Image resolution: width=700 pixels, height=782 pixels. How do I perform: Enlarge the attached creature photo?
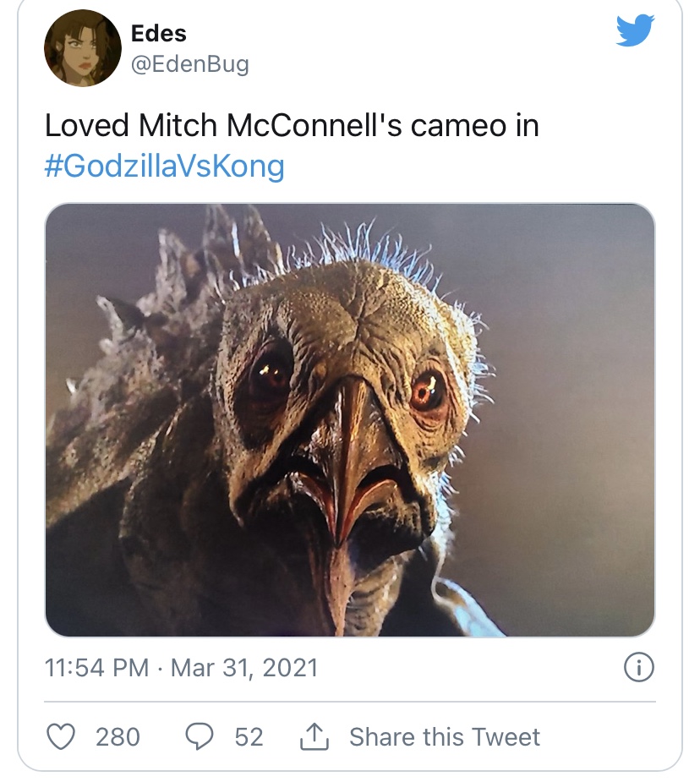click(x=350, y=419)
